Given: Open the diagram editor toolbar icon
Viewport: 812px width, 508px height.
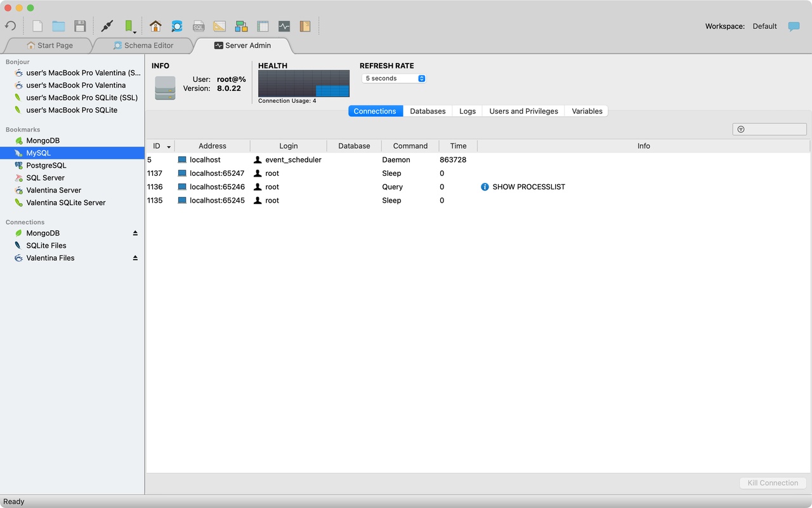Looking at the screenshot, I should [241, 26].
